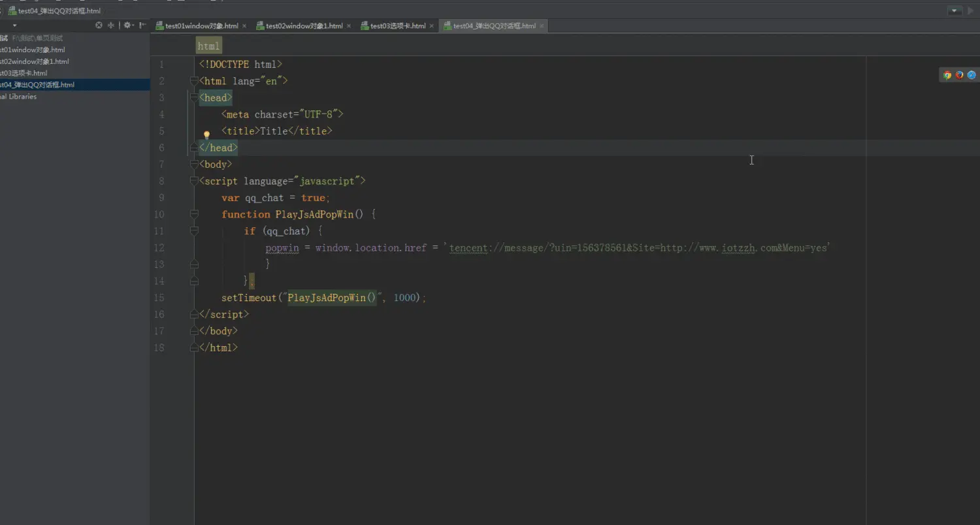Collapse the PlayJsAdPopWin function fold on line 10
The width and height of the screenshot is (980, 525).
pos(194,214)
